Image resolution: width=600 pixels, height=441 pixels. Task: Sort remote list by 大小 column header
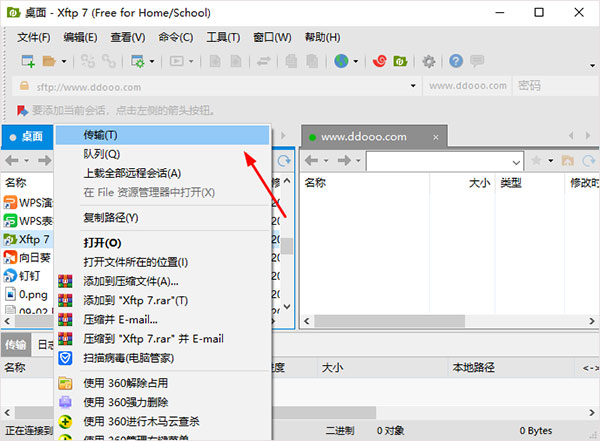[462, 183]
